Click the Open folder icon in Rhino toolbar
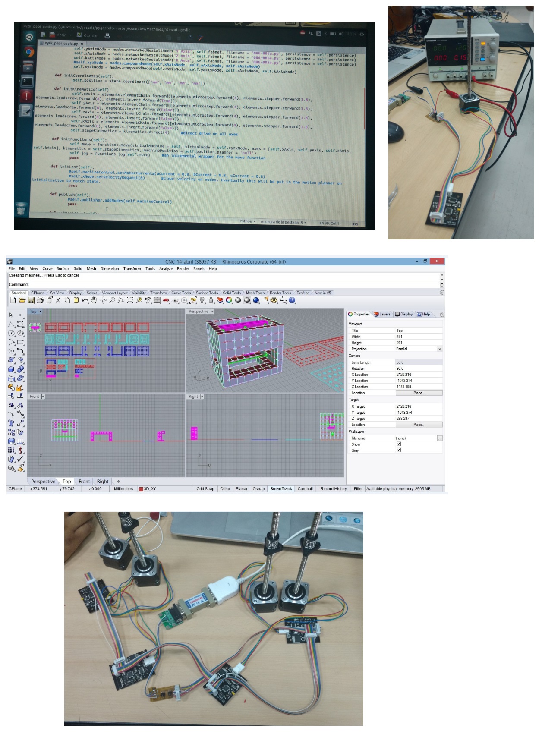The height and width of the screenshot is (756, 542). pyautogui.click(x=22, y=300)
